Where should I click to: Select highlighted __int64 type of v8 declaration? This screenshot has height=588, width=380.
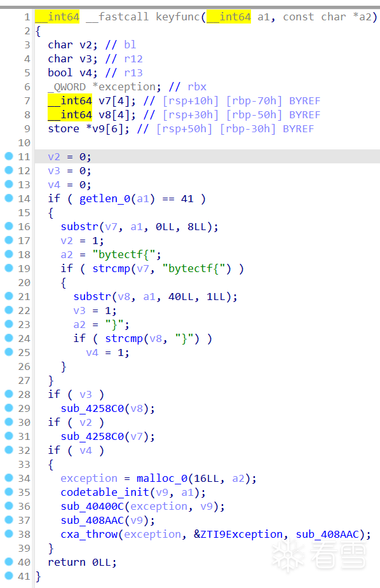[70, 115]
